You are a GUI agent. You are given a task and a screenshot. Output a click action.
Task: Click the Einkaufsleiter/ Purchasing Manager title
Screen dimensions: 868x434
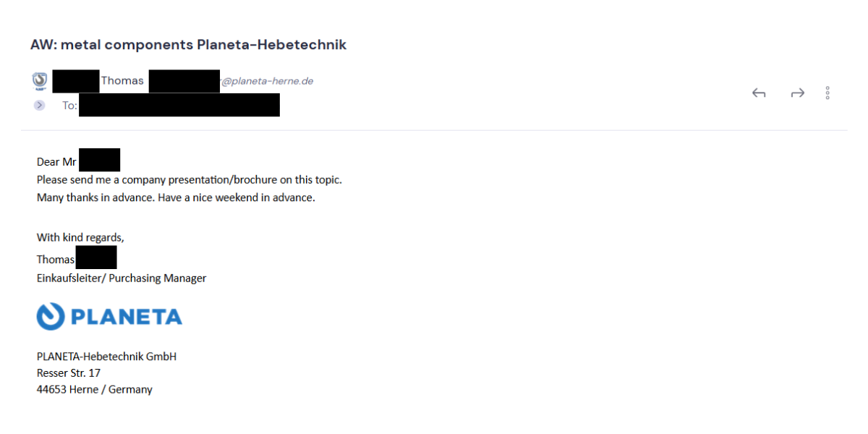[122, 278]
